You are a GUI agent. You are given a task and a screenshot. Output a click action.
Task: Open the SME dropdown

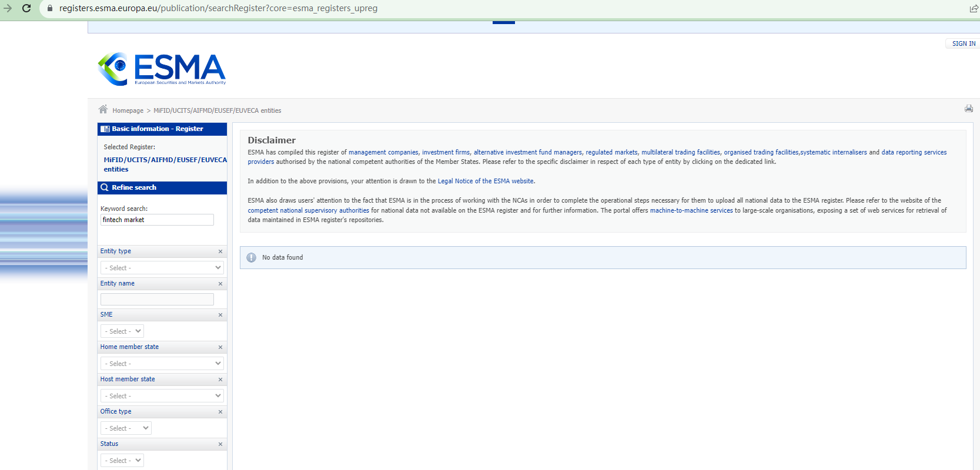tap(122, 331)
